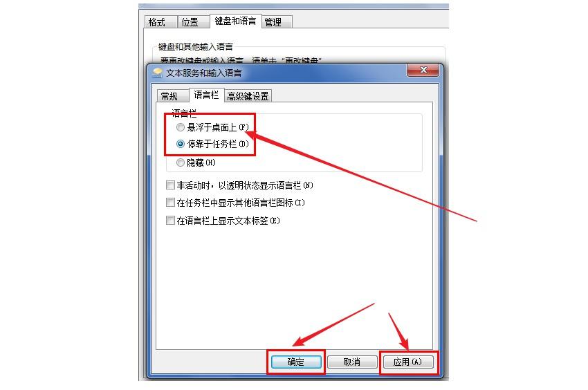Click the dialog title bar icon

[157, 73]
